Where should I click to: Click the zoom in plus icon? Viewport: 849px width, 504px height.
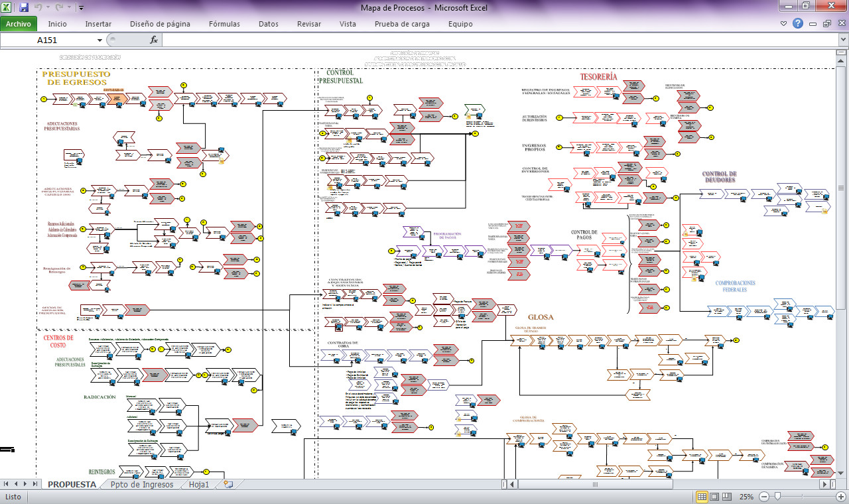(x=840, y=497)
